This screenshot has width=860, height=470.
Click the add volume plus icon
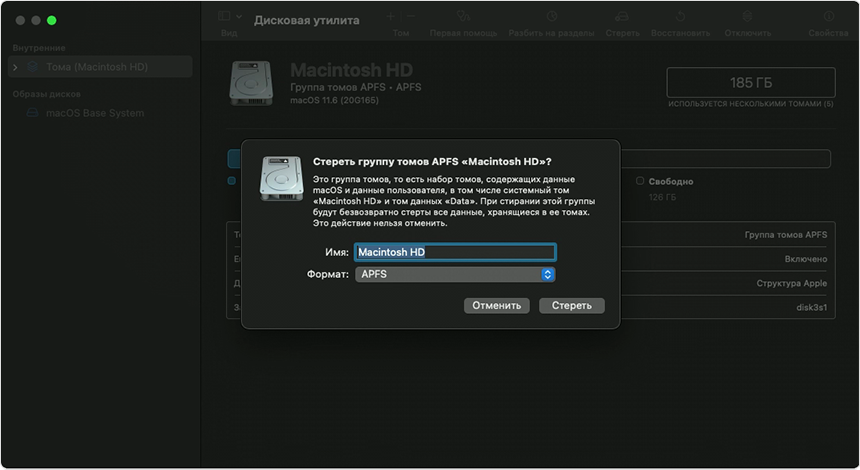[389, 17]
